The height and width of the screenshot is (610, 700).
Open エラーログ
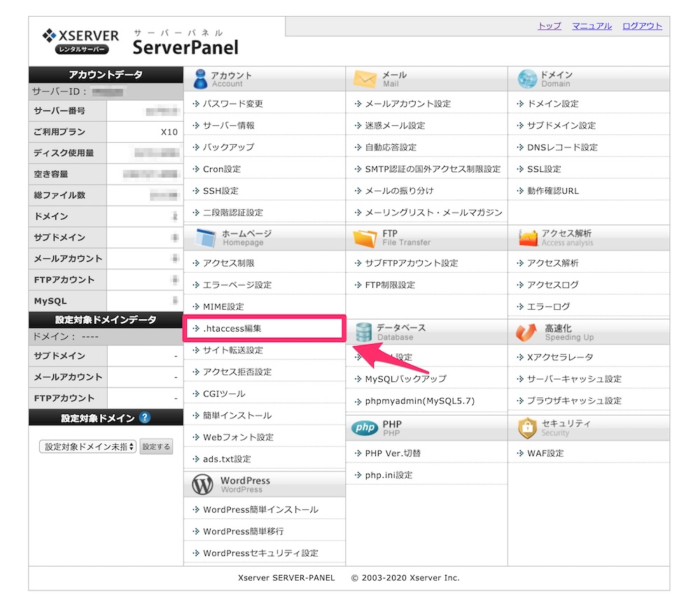point(548,306)
